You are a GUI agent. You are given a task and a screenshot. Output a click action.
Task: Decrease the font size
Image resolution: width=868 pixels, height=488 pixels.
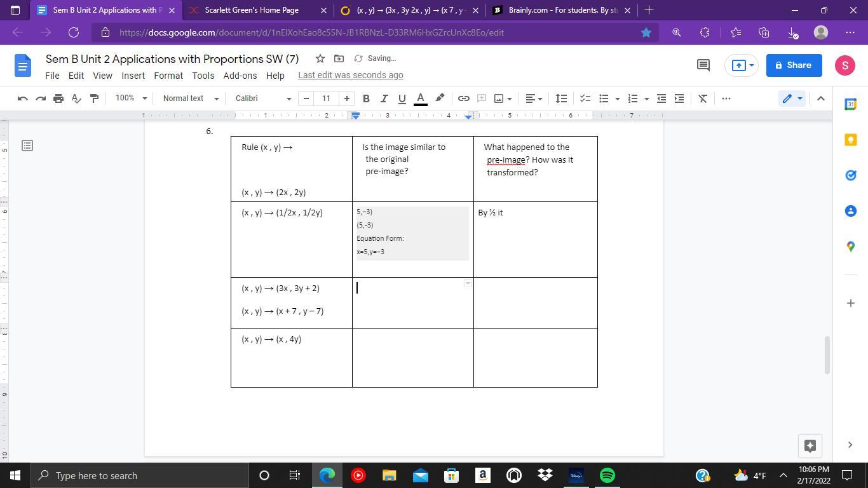pos(306,98)
